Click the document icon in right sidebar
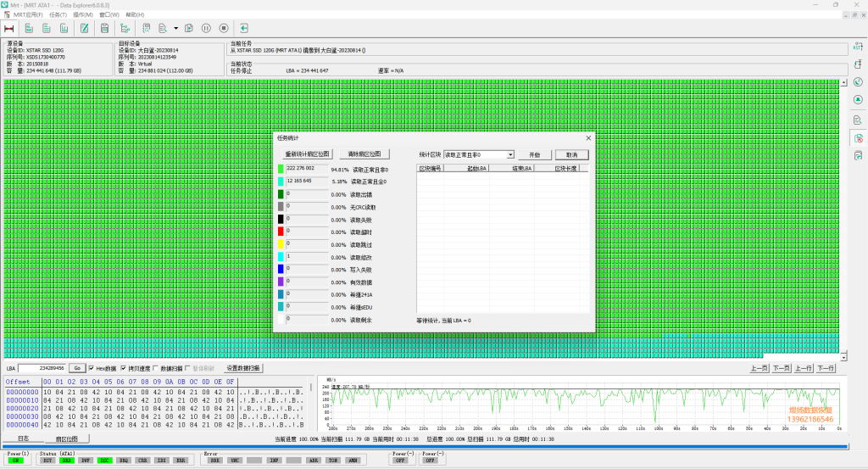The height and width of the screenshot is (469, 868). point(858,120)
